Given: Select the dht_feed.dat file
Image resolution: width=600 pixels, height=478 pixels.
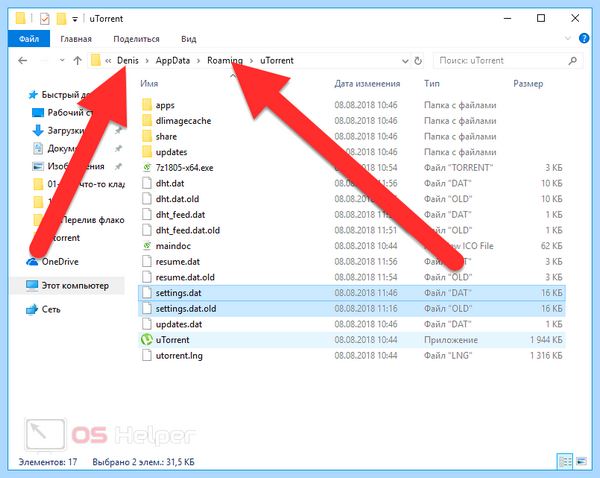Looking at the screenshot, I should tap(180, 215).
